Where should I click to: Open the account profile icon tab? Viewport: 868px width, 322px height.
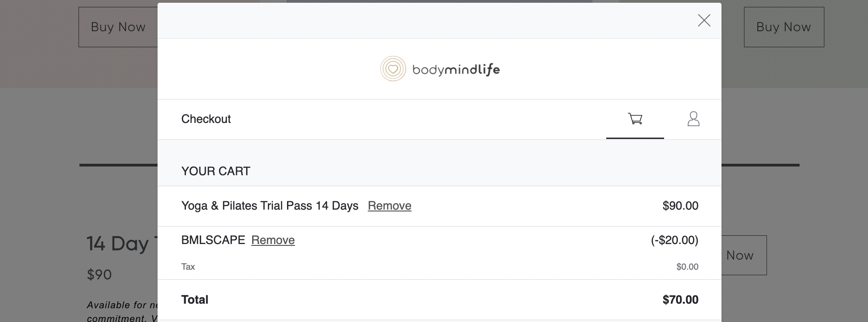click(693, 119)
